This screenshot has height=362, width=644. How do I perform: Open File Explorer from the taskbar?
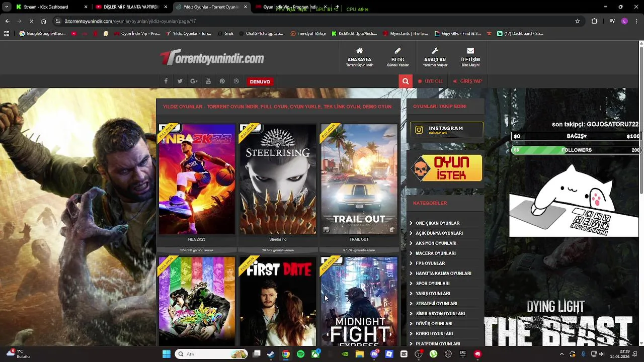point(359,354)
